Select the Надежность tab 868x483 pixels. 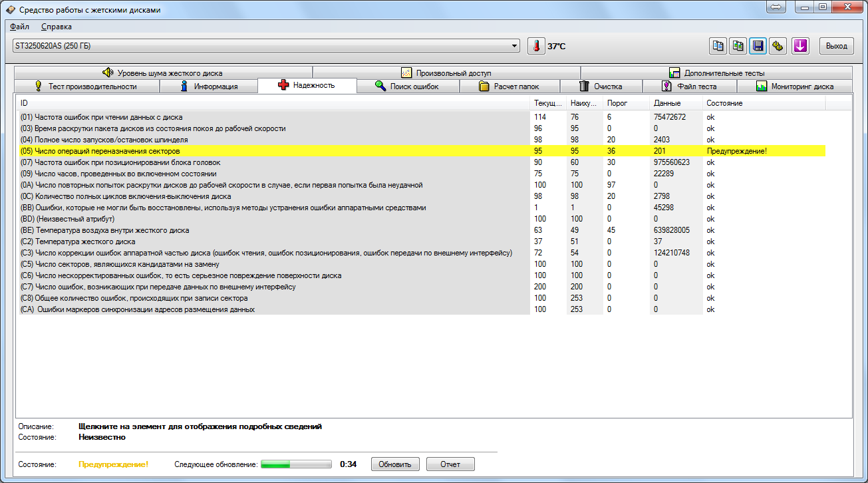click(x=307, y=85)
